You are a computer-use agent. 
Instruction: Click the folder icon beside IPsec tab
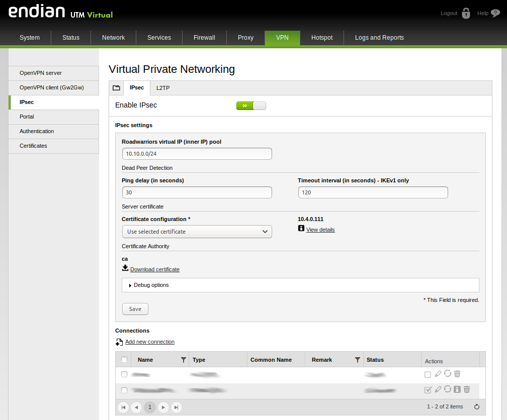[116, 88]
